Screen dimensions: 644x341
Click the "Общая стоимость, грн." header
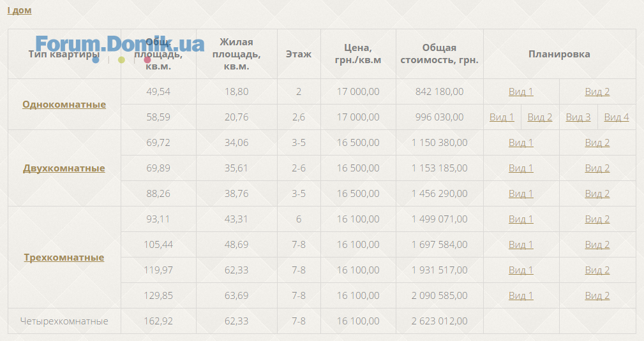tap(440, 54)
